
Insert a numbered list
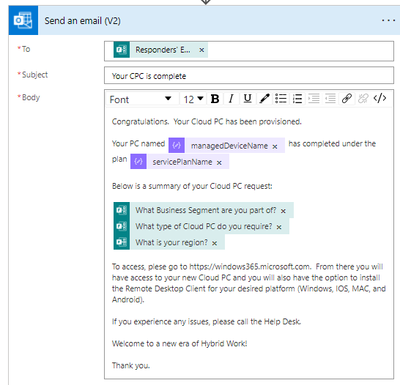point(297,99)
